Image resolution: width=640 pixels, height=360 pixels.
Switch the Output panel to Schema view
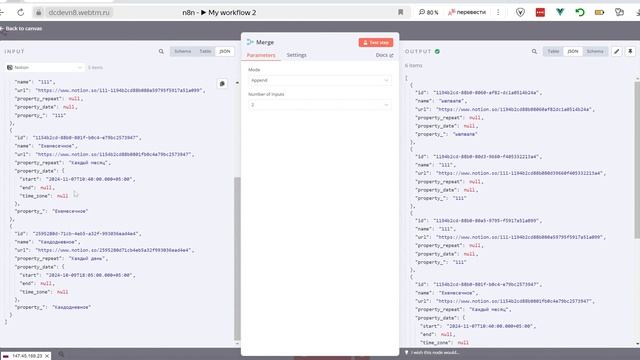click(595, 51)
